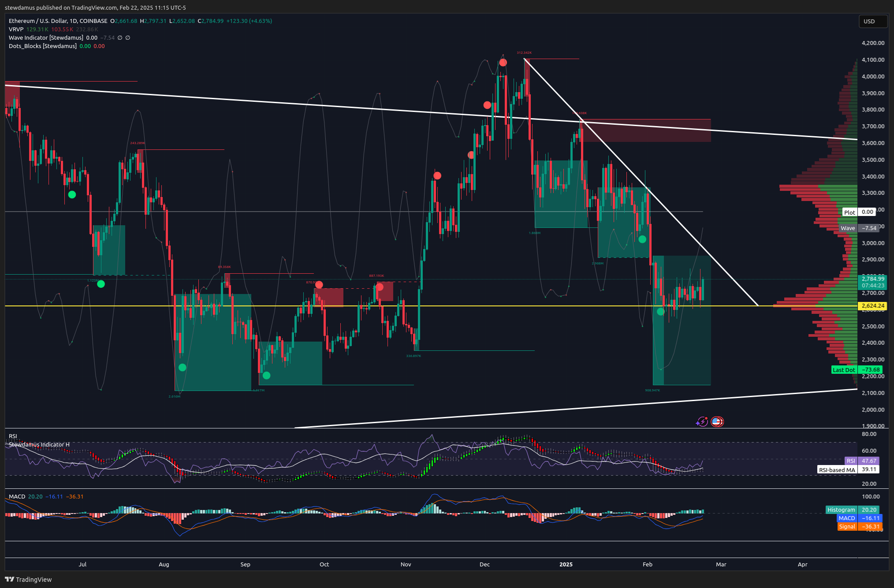Click the orange Signal -36.31 label

[x=860, y=526]
